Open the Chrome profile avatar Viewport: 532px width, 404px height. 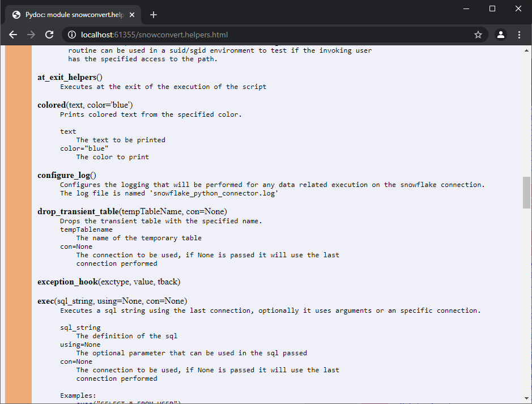click(x=500, y=34)
